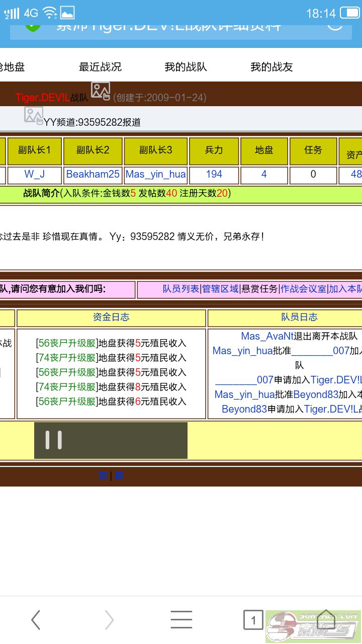Viewport: 362px width, 644px height.
Task: Tap the green shield security icon
Action: coord(33,27)
